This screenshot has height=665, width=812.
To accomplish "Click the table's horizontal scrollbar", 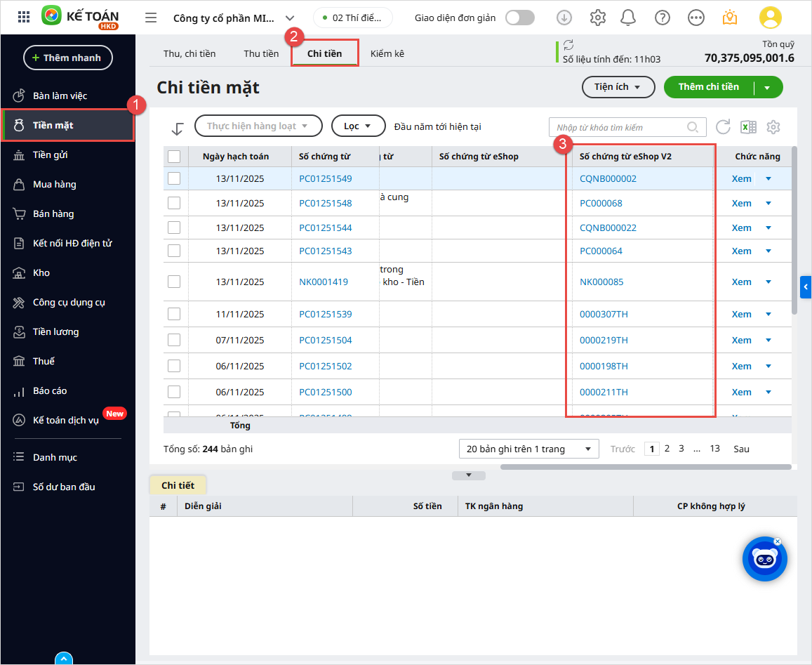I will click(x=646, y=466).
